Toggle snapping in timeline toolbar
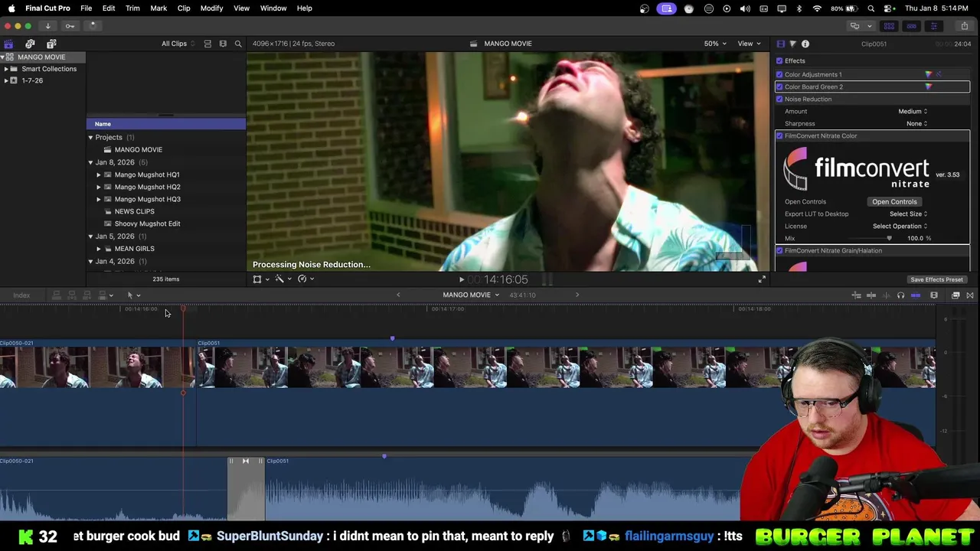The height and width of the screenshot is (551, 980). click(x=916, y=295)
